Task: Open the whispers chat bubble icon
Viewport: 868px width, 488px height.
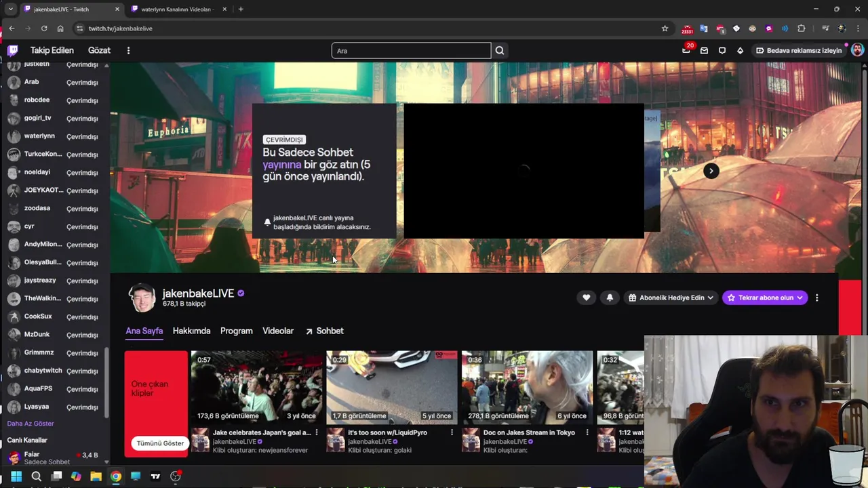Action: [x=722, y=51]
